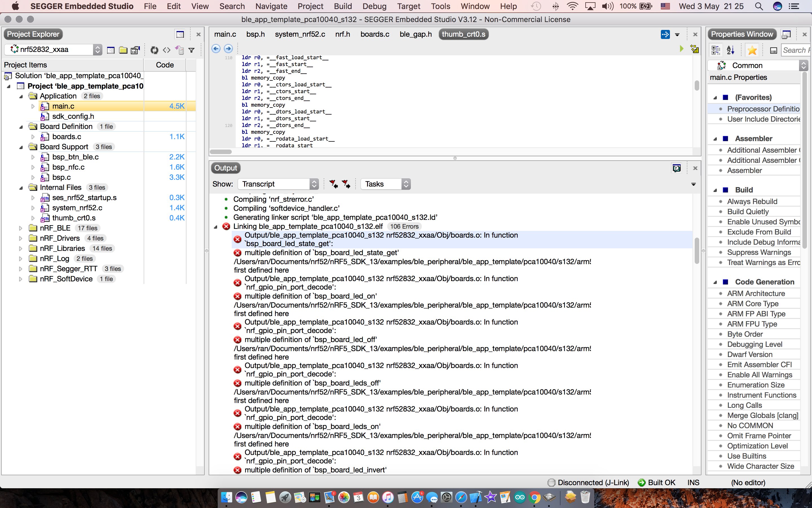Toggle the property description pane icon
812x508 pixels.
[773, 51]
